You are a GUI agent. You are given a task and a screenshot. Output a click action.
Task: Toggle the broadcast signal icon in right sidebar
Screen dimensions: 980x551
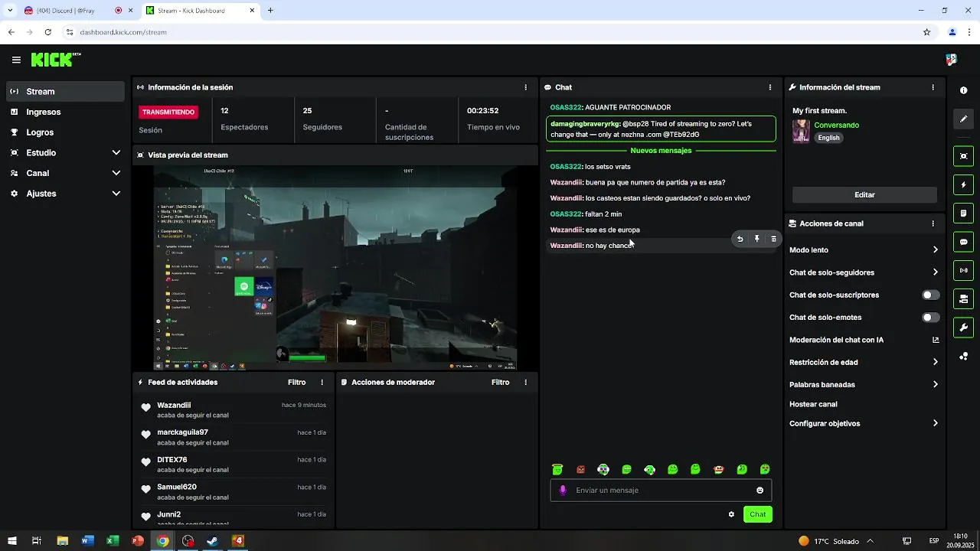963,270
